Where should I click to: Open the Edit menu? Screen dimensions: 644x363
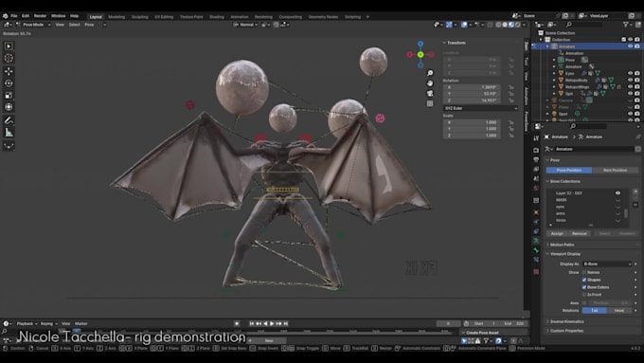point(26,16)
